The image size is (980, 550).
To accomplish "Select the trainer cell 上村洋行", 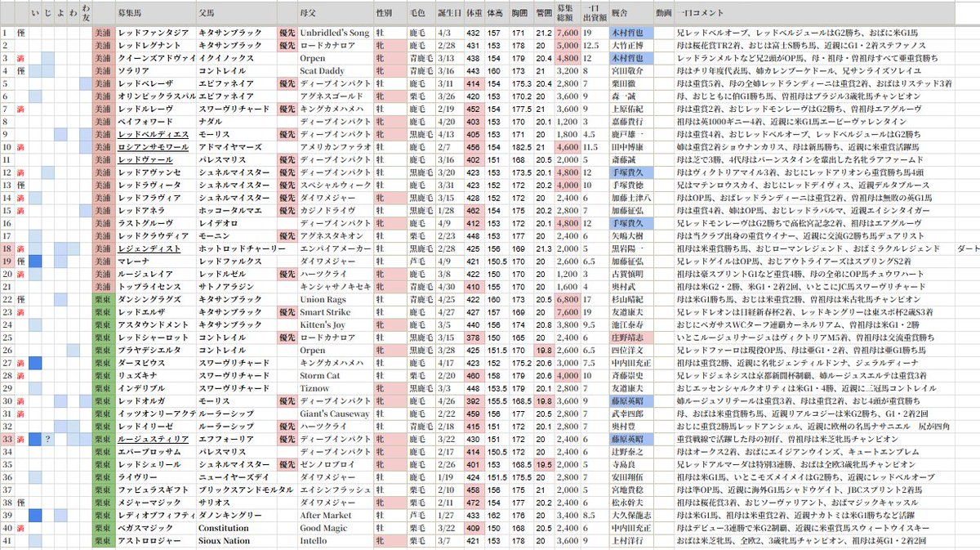I will click(x=627, y=540).
